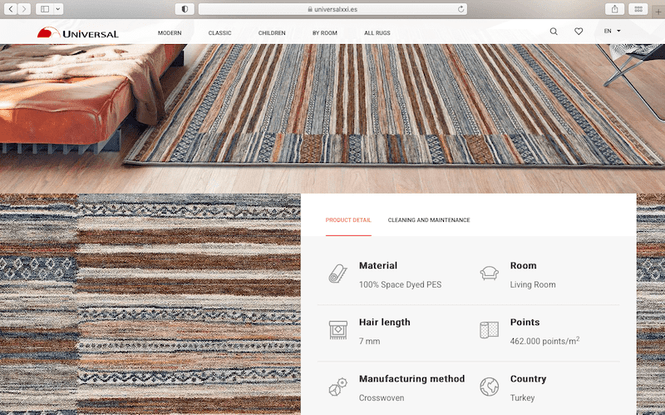
Task: Open the wishlist heart icon
Action: [578, 31]
